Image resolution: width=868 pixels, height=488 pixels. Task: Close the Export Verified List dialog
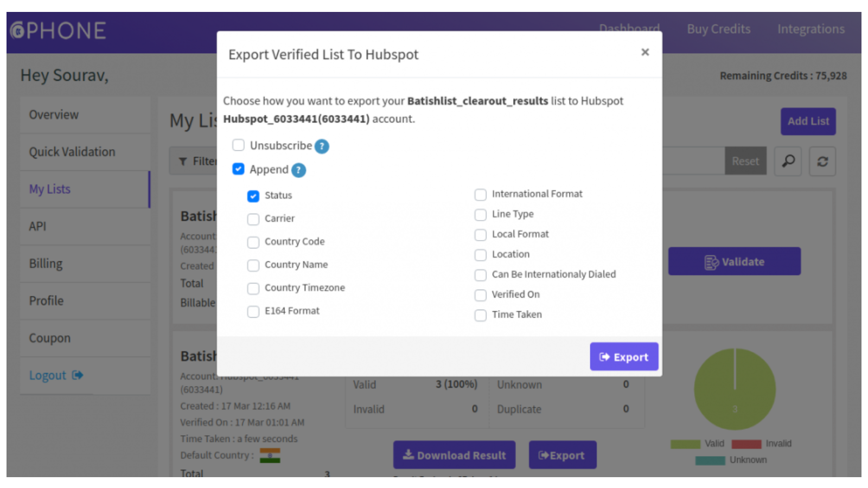click(644, 52)
